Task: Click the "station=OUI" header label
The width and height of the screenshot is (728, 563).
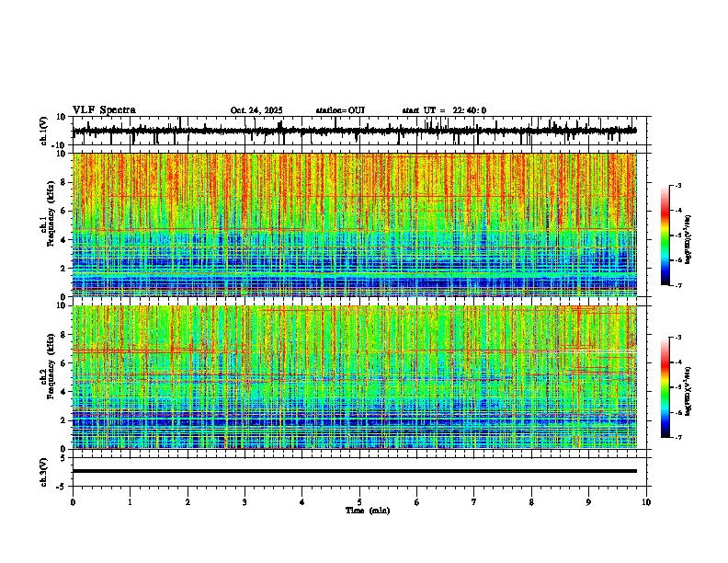Action: click(340, 110)
